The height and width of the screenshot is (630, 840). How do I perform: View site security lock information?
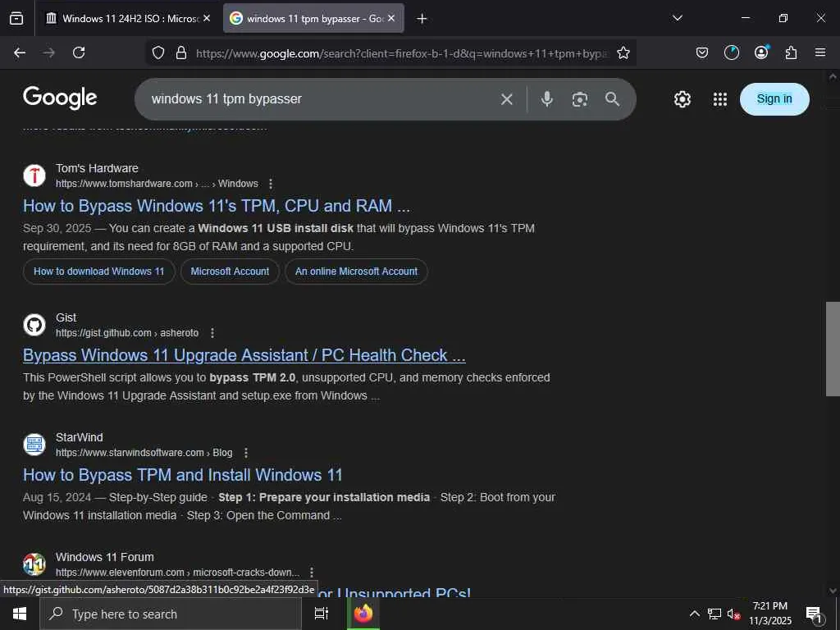(x=181, y=53)
